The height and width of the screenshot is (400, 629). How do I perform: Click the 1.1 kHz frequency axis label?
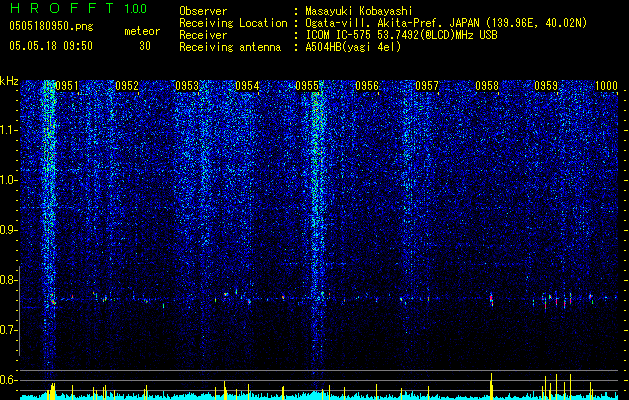(x=9, y=130)
